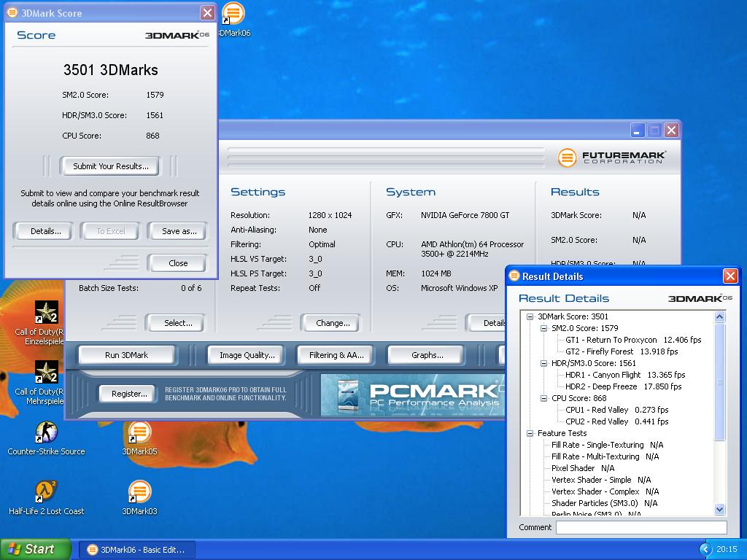Select CPU1 - Red Valley 0.273 fps
The width and height of the screenshot is (747, 560).
616,410
